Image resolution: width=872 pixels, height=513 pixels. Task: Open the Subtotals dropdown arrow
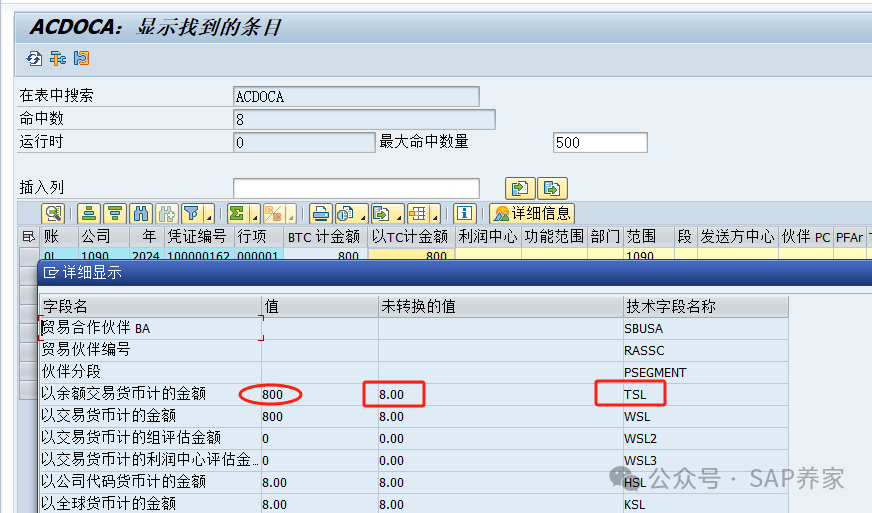(x=290, y=214)
